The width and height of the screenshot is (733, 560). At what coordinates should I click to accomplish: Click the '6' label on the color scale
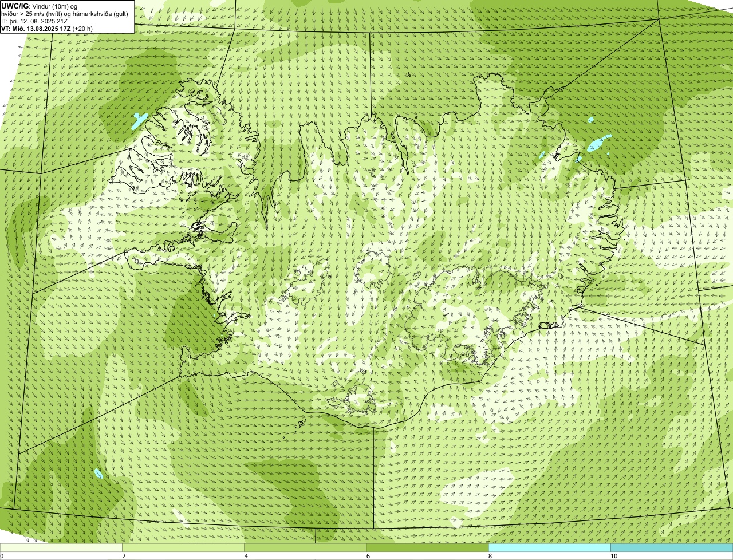(x=368, y=556)
